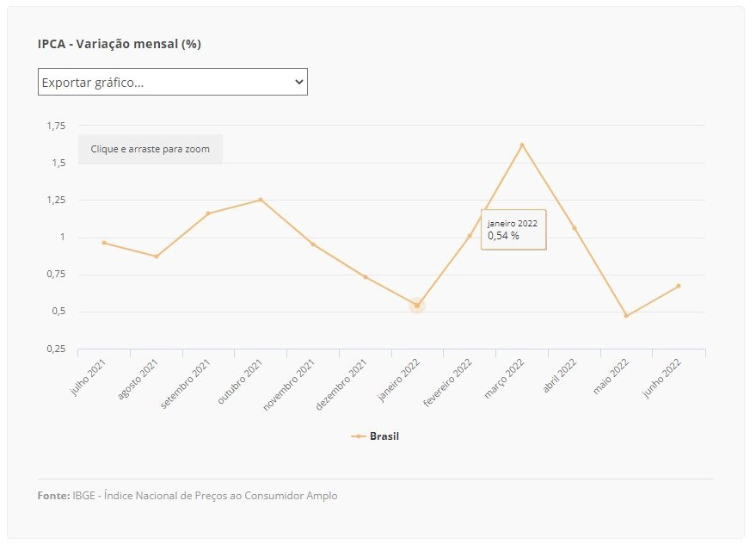756x544 pixels.
Task: Select the agosto 2021 data point
Action: 157,257
